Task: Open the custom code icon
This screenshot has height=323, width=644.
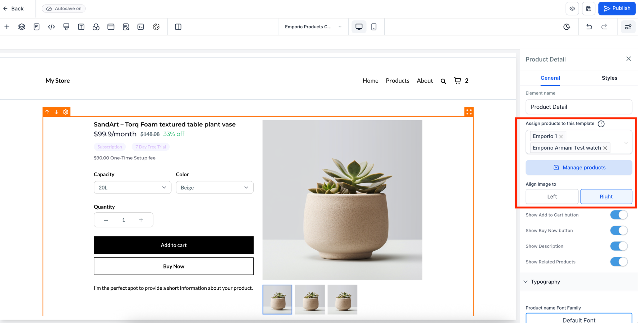Action: 51,27
